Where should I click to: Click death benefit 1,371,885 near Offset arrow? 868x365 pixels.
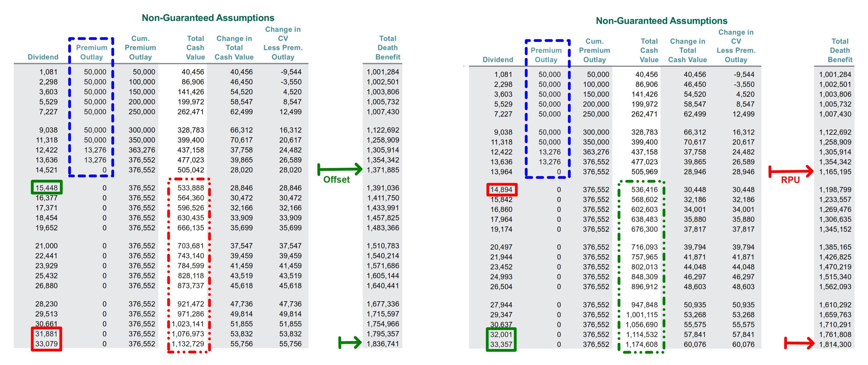[382, 170]
